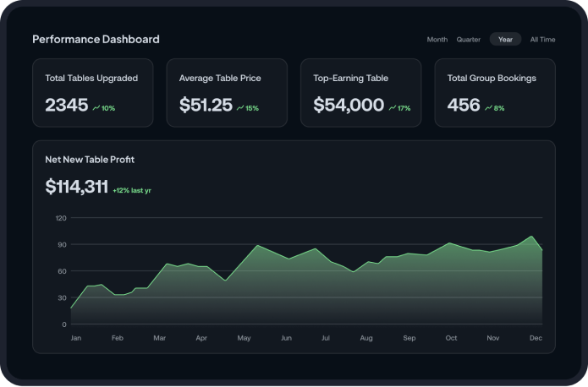Viewport: 588px width, 387px height.
Task: Click the 30 y-axis label
Action: click(x=62, y=297)
